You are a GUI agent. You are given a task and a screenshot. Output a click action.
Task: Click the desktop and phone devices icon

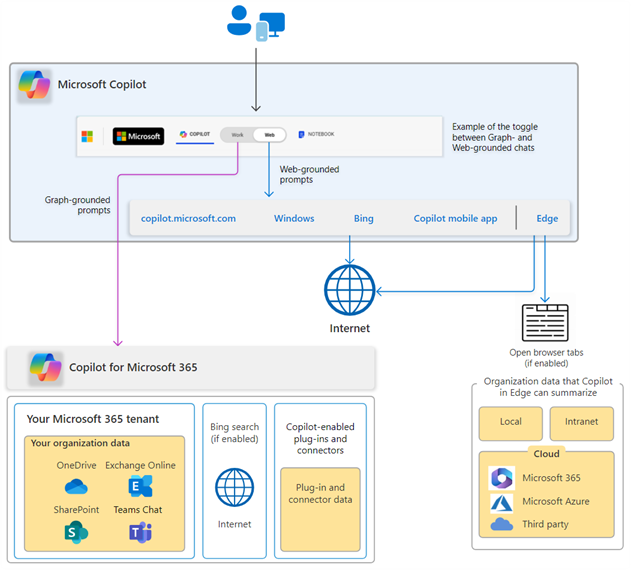pyautogui.click(x=270, y=27)
